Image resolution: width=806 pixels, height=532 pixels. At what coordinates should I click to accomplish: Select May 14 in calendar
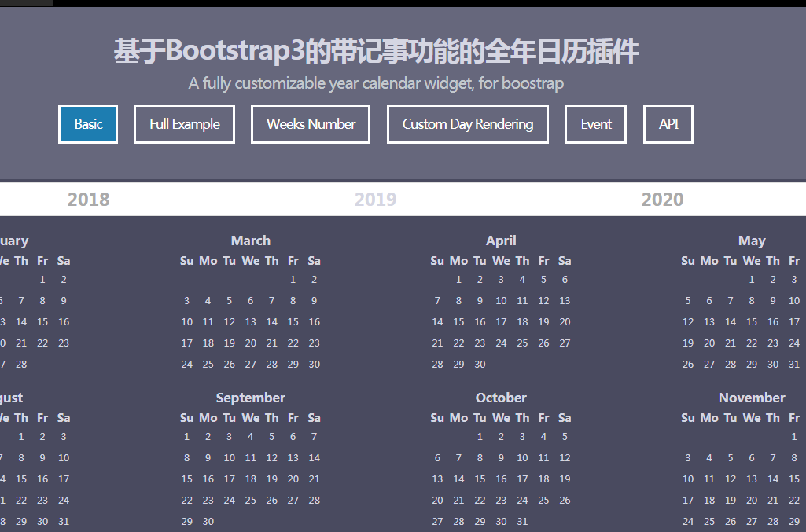[731, 322]
